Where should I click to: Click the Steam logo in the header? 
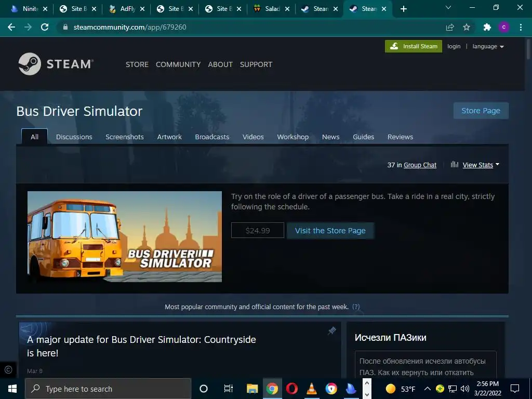click(56, 64)
